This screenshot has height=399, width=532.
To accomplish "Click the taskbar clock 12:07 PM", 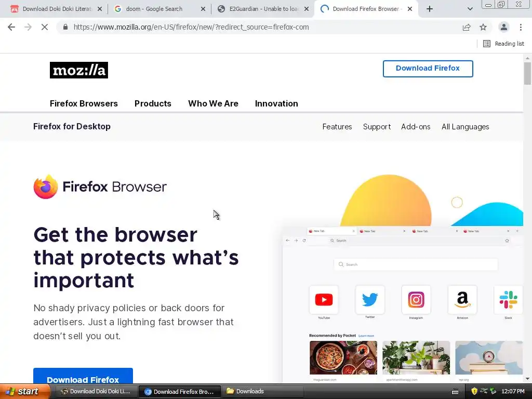I will [x=513, y=391].
